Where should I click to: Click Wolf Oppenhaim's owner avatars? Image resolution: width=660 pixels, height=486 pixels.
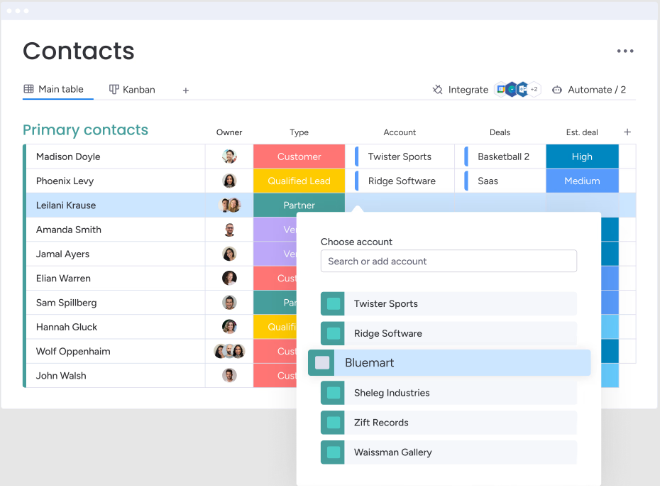[229, 351]
